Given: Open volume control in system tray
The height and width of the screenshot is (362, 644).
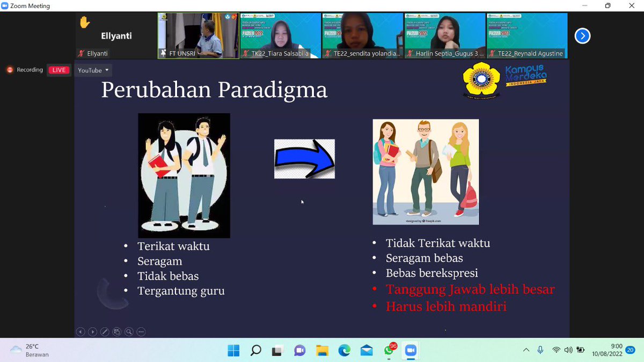Looking at the screenshot, I should click(x=568, y=350).
